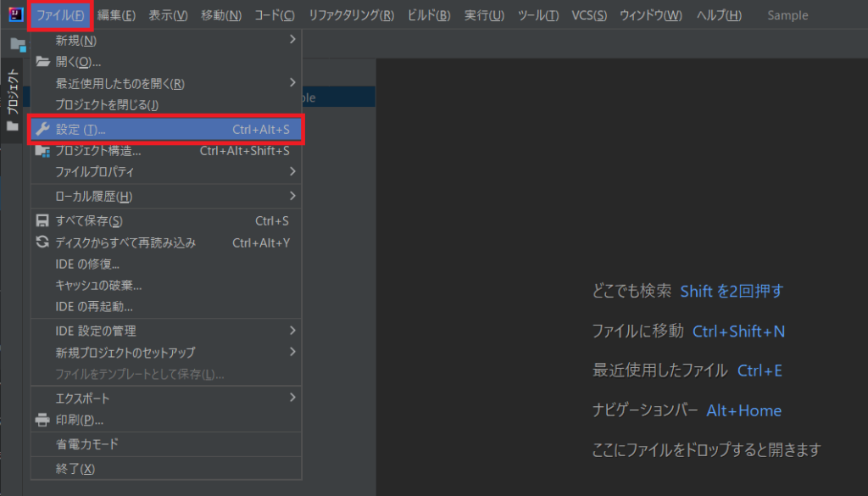Click the floppy disk save-all icon
The height and width of the screenshot is (496, 868).
42,221
